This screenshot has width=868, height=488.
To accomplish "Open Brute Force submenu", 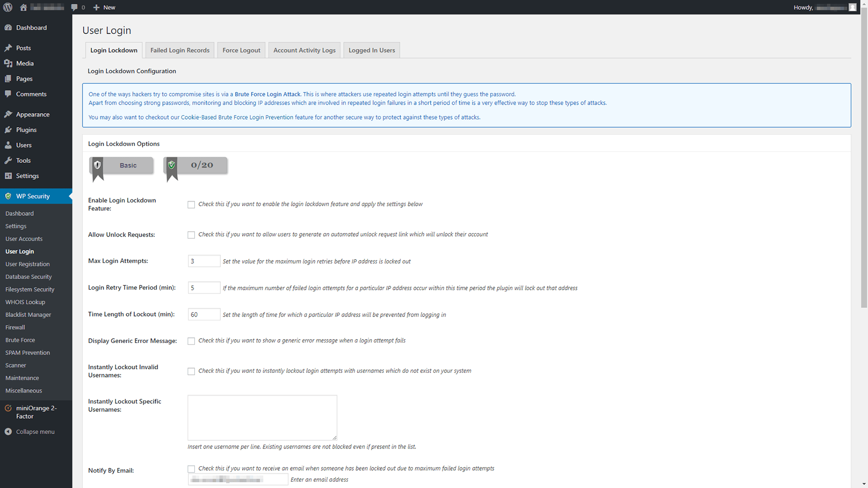I will [x=20, y=340].
